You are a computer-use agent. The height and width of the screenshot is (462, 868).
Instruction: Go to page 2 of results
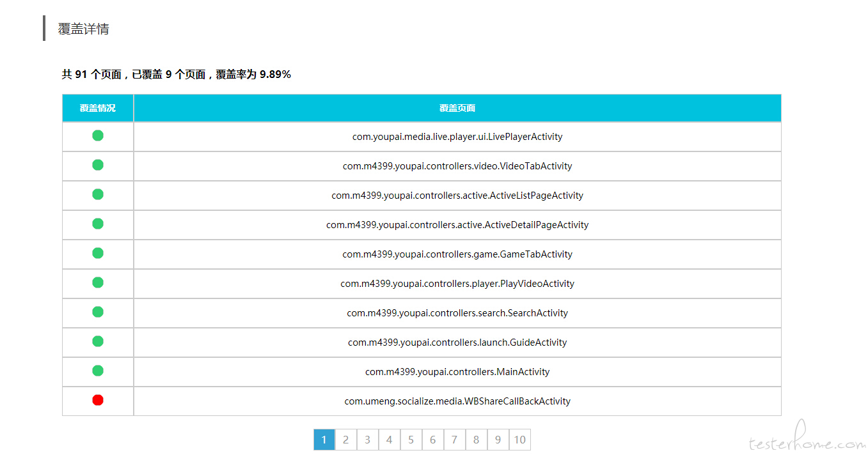pos(346,440)
